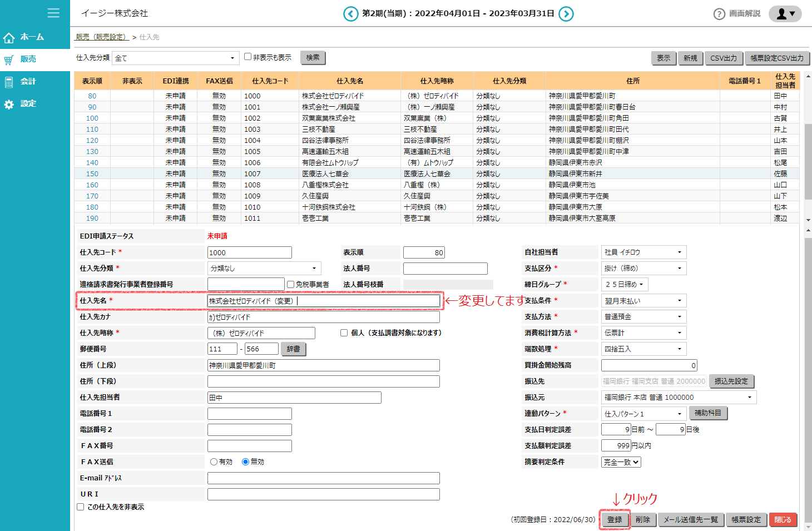Open 支払区分 dropdown
The width and height of the screenshot is (812, 531).
click(x=643, y=268)
